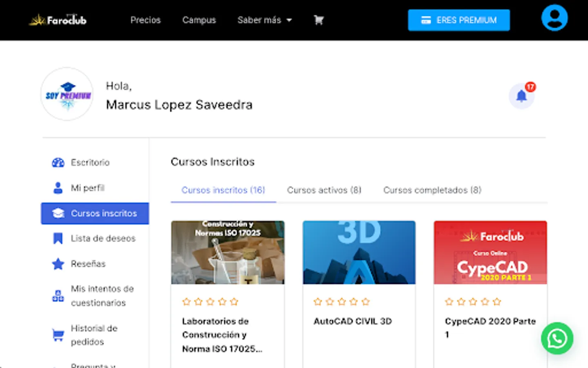Click the name Marcus Lopez Saveedra
The height and width of the screenshot is (368, 588).
pyautogui.click(x=179, y=105)
